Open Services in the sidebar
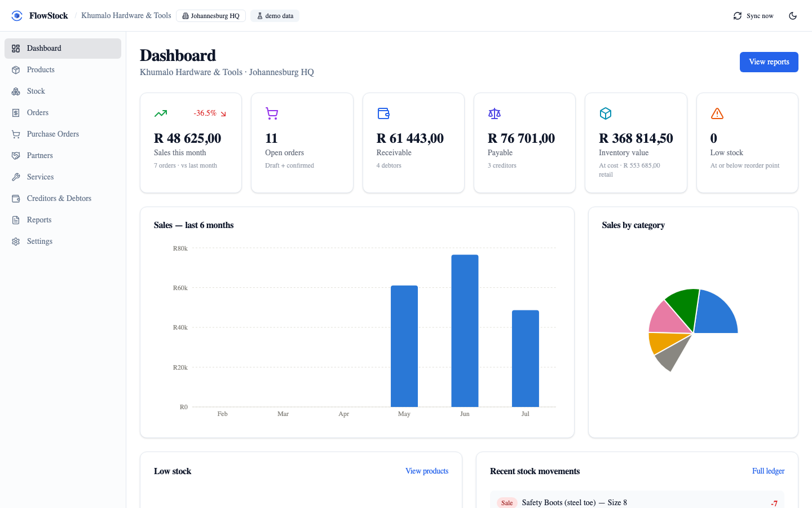Image resolution: width=812 pixels, height=508 pixels. 63,177
